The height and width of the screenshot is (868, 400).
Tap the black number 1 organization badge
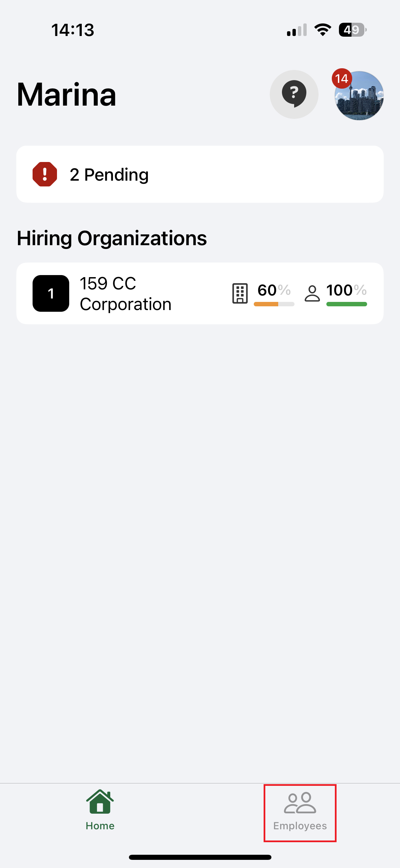(x=51, y=293)
